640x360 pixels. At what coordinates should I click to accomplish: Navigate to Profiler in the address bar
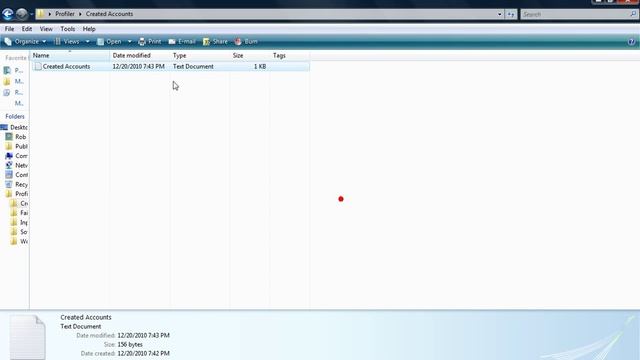65,14
